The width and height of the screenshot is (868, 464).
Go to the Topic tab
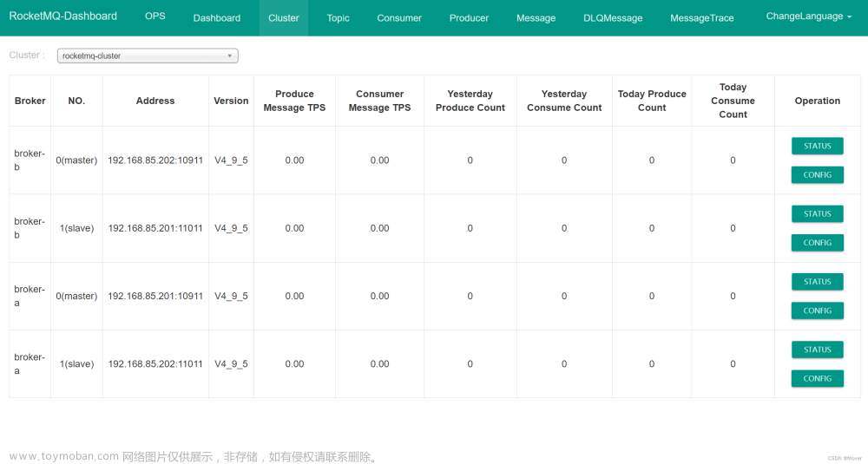pyautogui.click(x=338, y=17)
